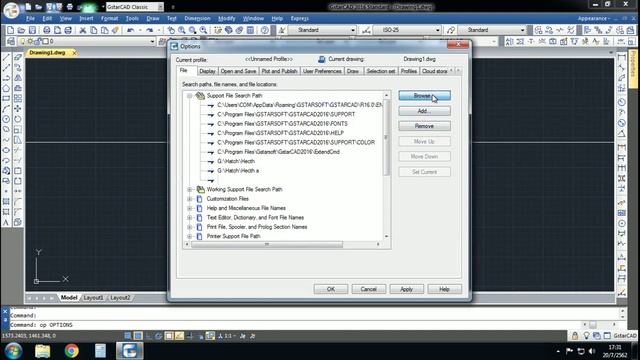Select the Move tool in the Modify toolbar
Image resolution: width=640 pixels, height=360 pixels.
(18, 109)
